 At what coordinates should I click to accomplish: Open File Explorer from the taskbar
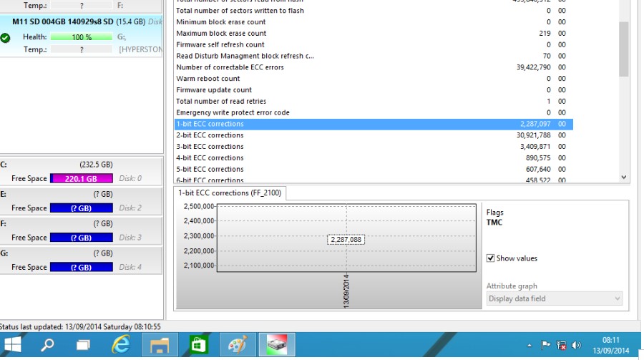pyautogui.click(x=160, y=344)
